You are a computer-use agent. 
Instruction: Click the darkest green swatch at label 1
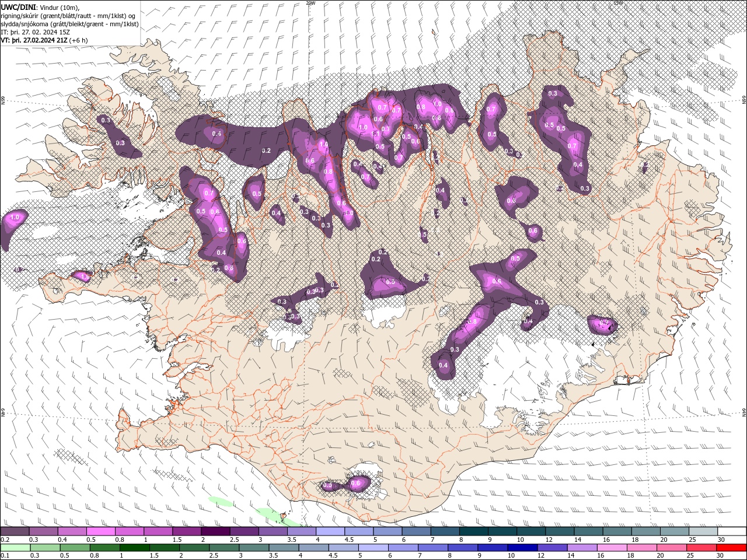(x=135, y=547)
